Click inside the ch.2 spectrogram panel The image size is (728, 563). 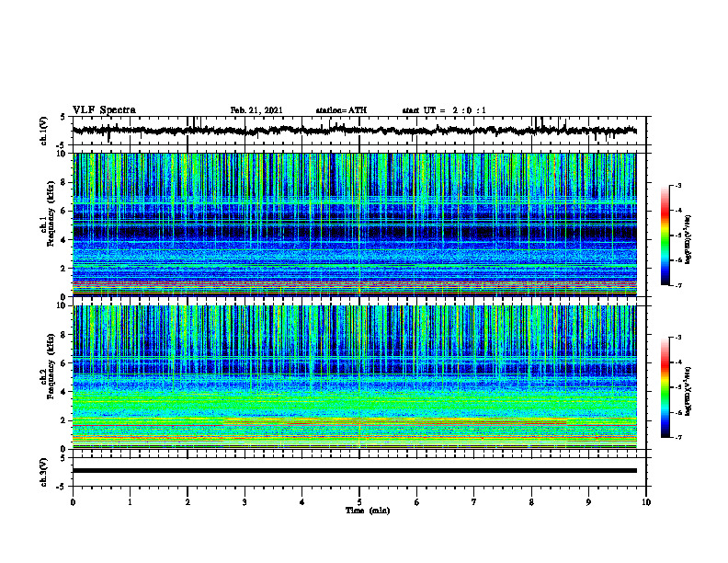(x=354, y=377)
